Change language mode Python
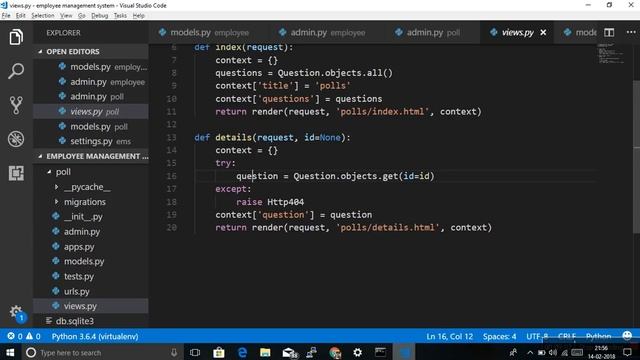 (598, 336)
